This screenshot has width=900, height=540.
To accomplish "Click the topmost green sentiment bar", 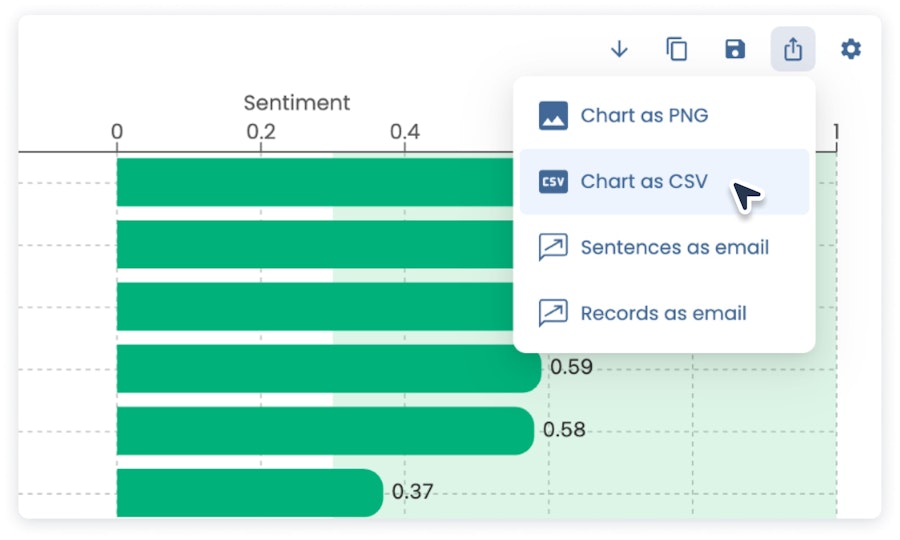I will point(315,182).
